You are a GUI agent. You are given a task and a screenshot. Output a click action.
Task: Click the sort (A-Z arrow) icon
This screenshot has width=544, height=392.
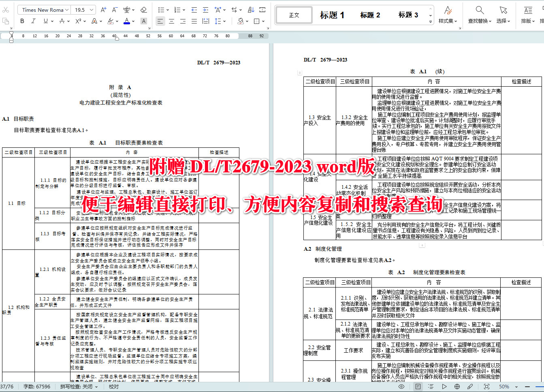click(x=251, y=10)
